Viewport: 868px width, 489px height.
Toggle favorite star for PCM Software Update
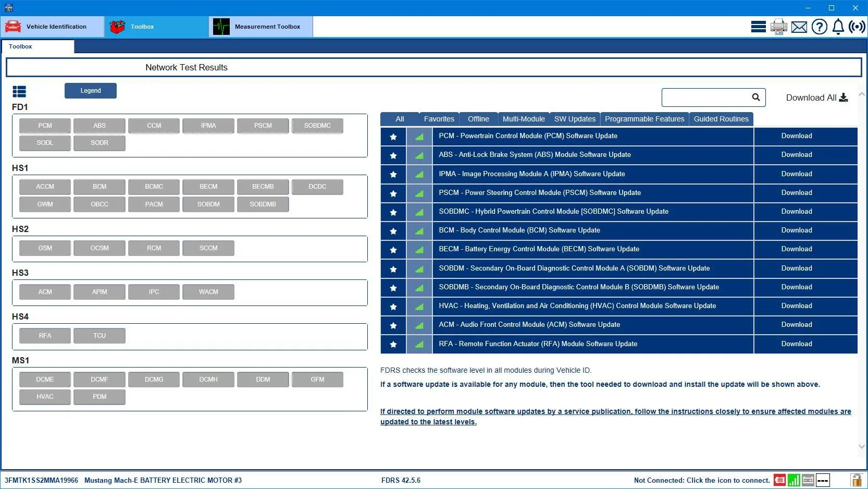tap(393, 137)
